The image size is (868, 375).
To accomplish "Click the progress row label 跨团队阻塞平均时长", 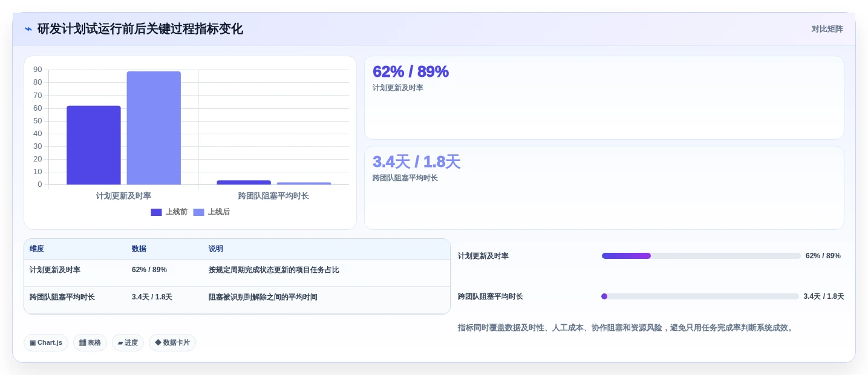I will pos(491,296).
